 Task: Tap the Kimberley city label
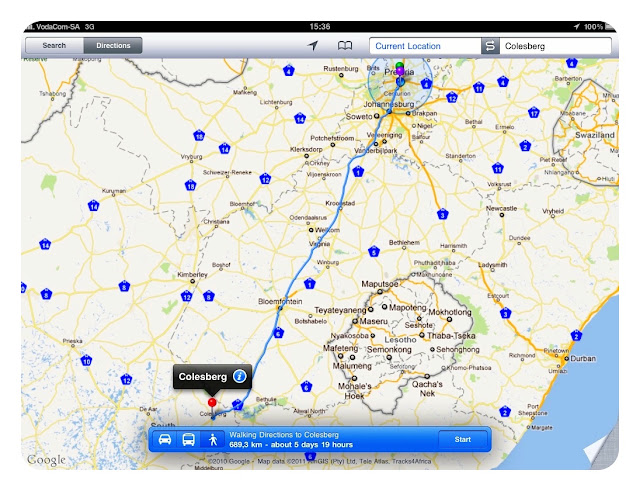[x=192, y=275]
